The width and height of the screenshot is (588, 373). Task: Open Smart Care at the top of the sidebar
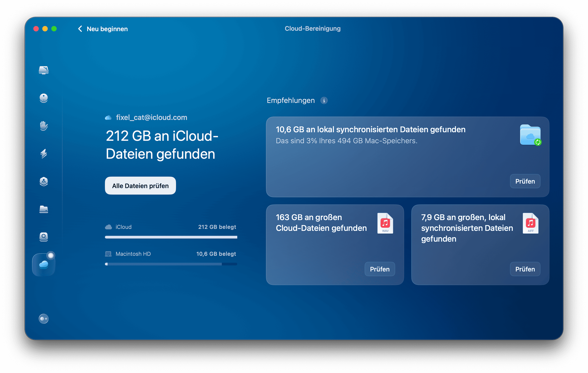(43, 70)
